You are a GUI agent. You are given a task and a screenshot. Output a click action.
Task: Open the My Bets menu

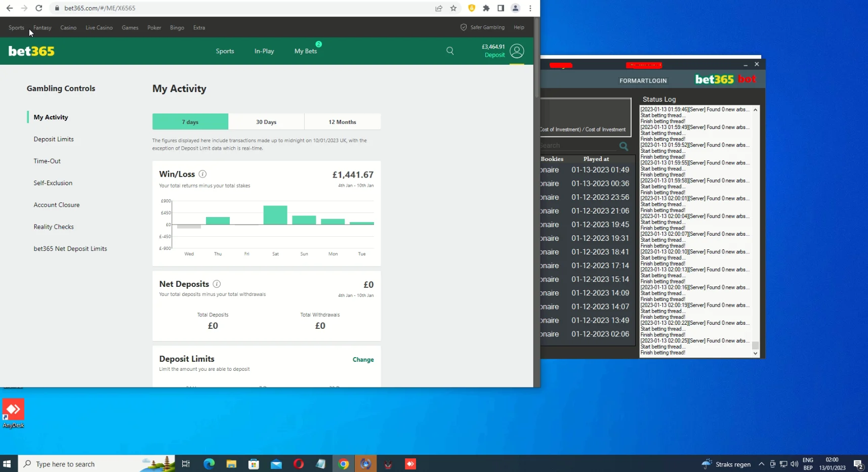coord(306,51)
